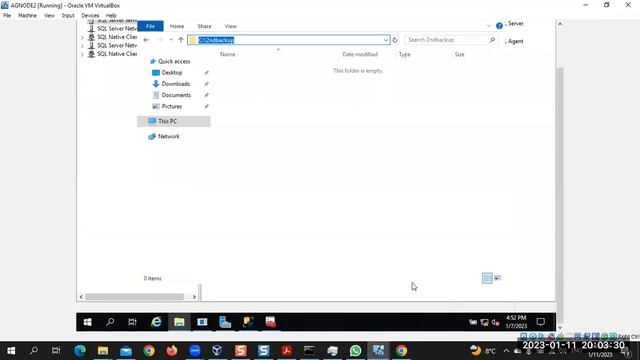Select This PC in navigation pane
The height and width of the screenshot is (360, 640).
pyautogui.click(x=174, y=121)
